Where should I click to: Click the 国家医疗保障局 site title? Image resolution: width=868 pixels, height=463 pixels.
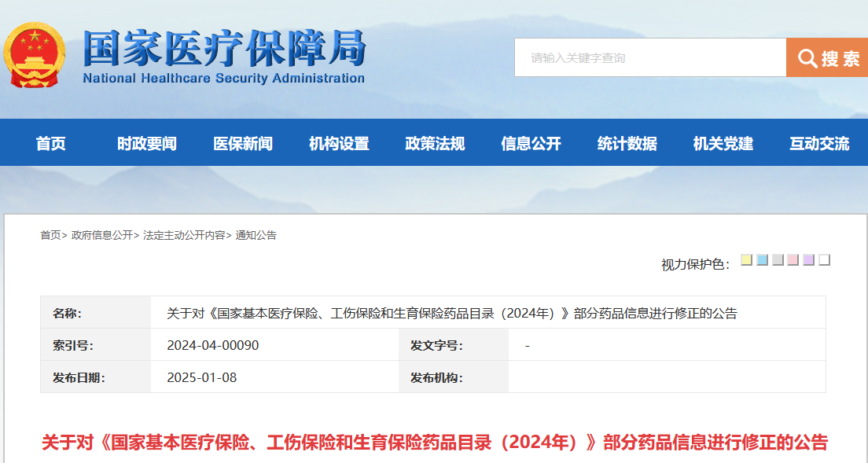(224, 49)
